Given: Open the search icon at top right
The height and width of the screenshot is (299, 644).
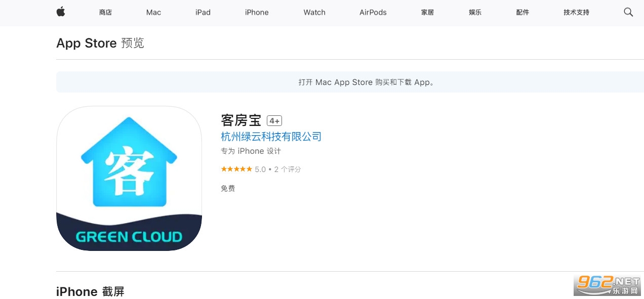Looking at the screenshot, I should (628, 12).
